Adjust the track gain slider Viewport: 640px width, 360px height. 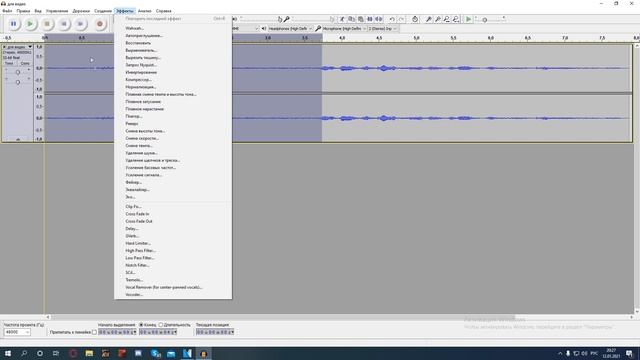18,72
